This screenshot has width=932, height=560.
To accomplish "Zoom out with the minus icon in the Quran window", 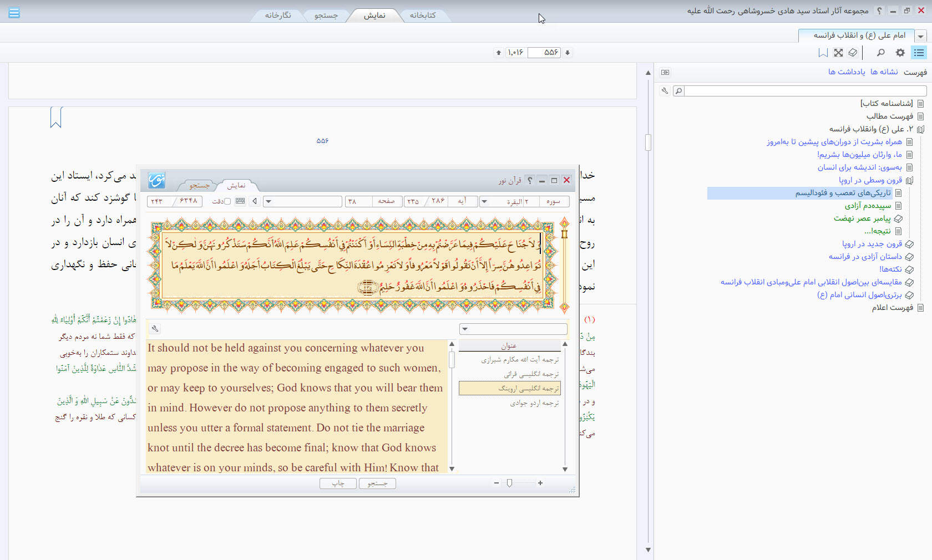I will coord(497,483).
